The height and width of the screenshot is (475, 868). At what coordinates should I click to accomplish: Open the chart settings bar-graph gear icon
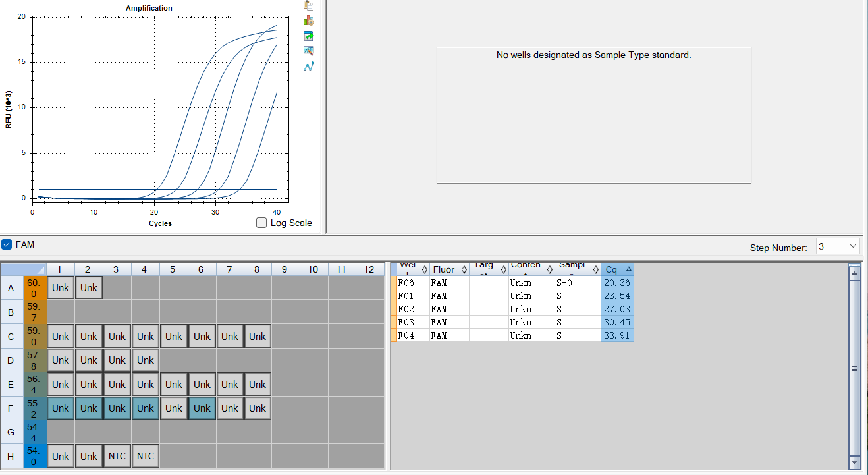pyautogui.click(x=308, y=20)
